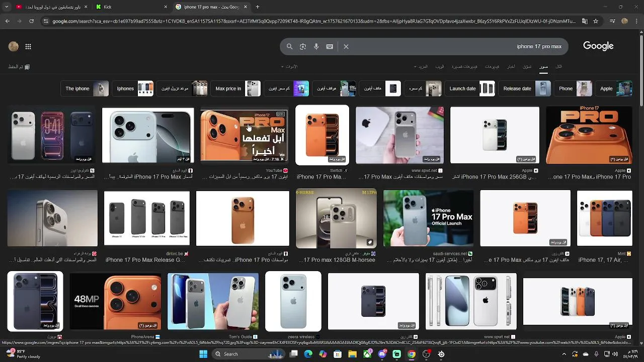Open Google account profile avatar on page
The width and height of the screenshot is (644, 362).
pyautogui.click(x=14, y=47)
